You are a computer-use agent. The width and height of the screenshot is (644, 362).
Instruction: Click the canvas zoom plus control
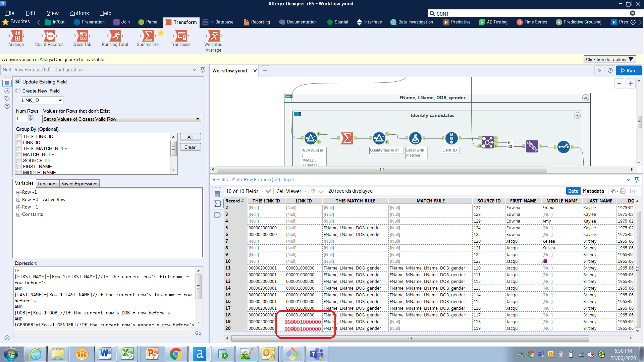coord(630,83)
